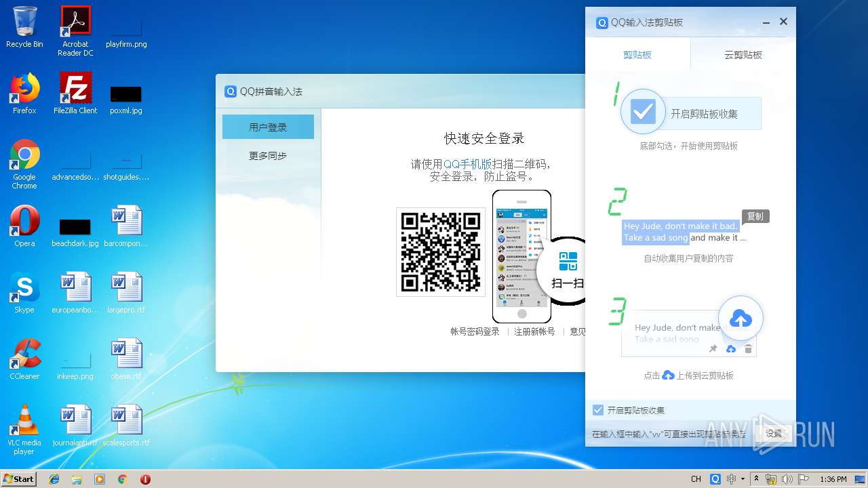Select the VLC media player shortcut
The image size is (868, 488).
[24, 430]
